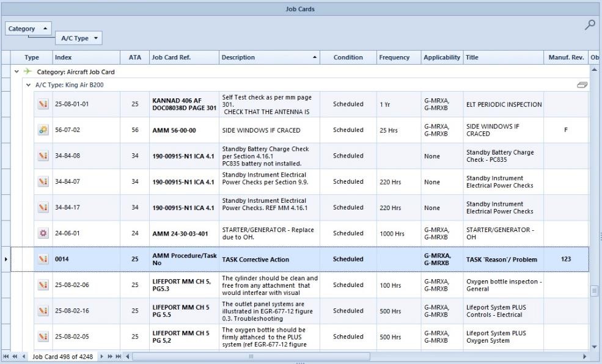Sort by Applicability column header
The image size is (602, 364).
coord(442,57)
